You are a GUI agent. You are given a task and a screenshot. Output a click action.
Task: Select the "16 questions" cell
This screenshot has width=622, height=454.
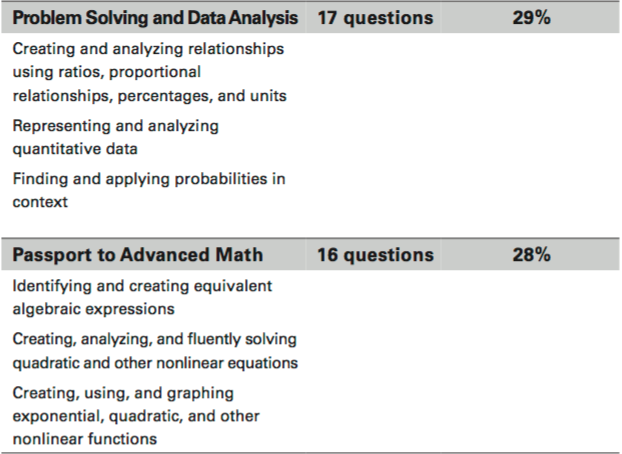click(375, 255)
